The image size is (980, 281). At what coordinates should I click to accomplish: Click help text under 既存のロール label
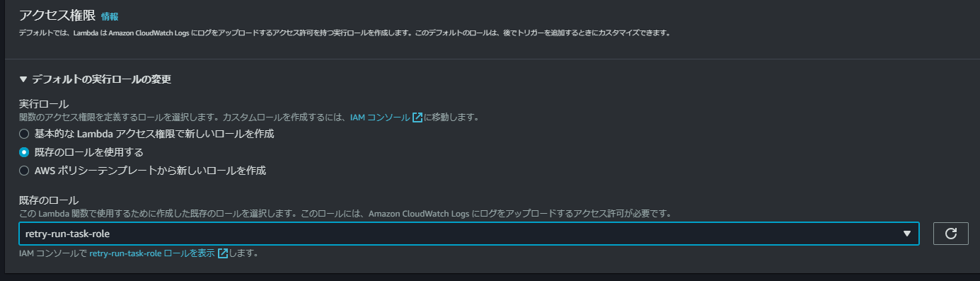point(345,213)
